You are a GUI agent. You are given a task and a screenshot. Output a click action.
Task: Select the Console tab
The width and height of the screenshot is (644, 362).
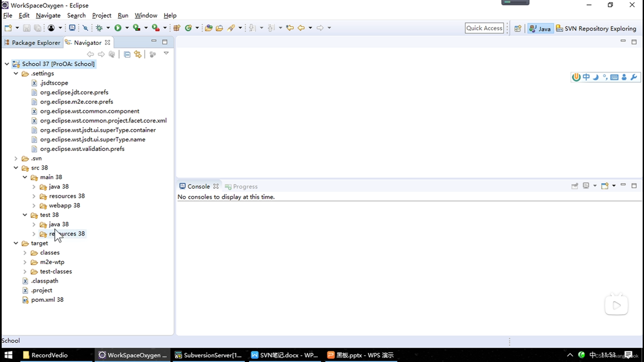pos(199,186)
